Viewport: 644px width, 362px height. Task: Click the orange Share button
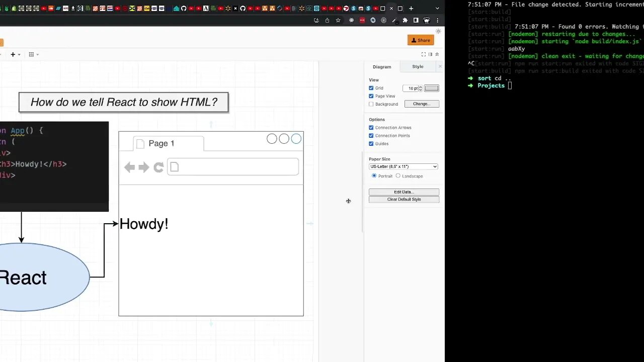click(x=421, y=40)
